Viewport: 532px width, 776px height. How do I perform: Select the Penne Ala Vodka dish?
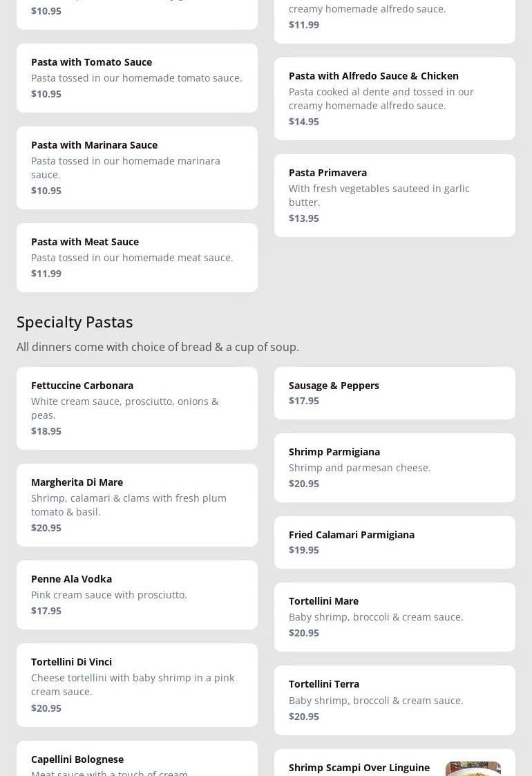[x=137, y=594]
